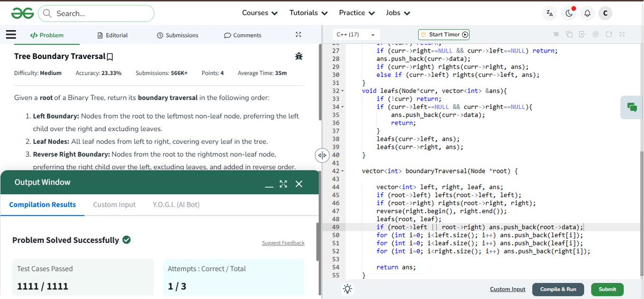
Task: Close the Output Window
Action: click(x=299, y=184)
